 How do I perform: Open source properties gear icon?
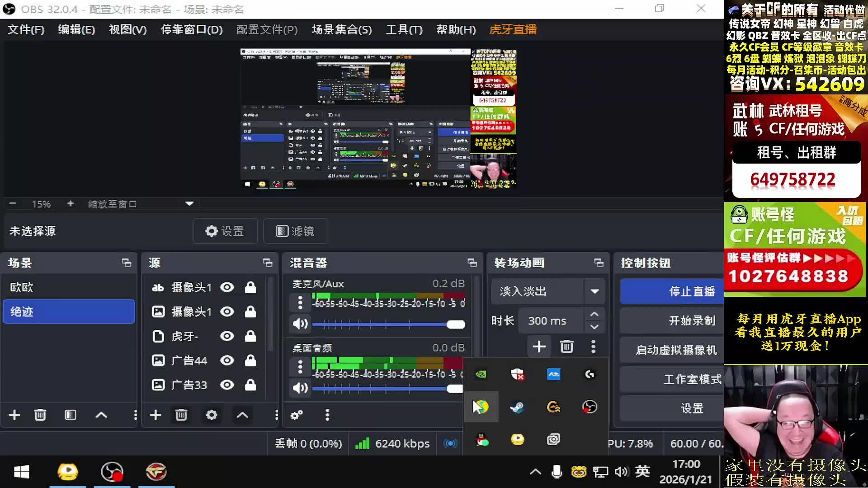(x=212, y=415)
